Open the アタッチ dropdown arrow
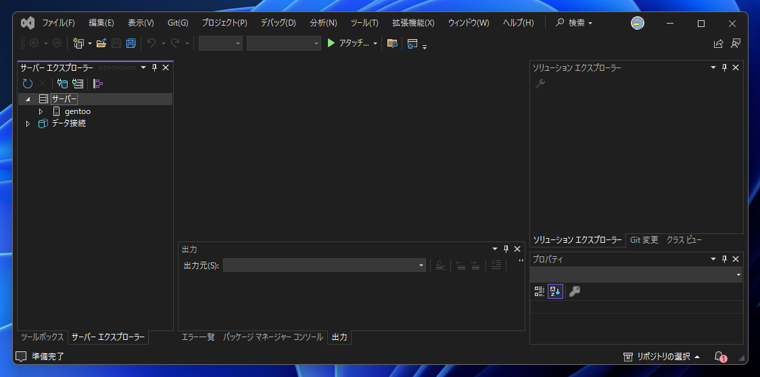Image resolution: width=760 pixels, height=377 pixels. pyautogui.click(x=375, y=44)
